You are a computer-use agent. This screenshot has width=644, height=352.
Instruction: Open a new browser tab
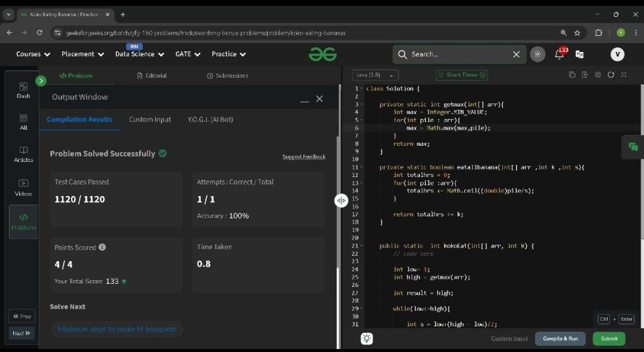(122, 14)
